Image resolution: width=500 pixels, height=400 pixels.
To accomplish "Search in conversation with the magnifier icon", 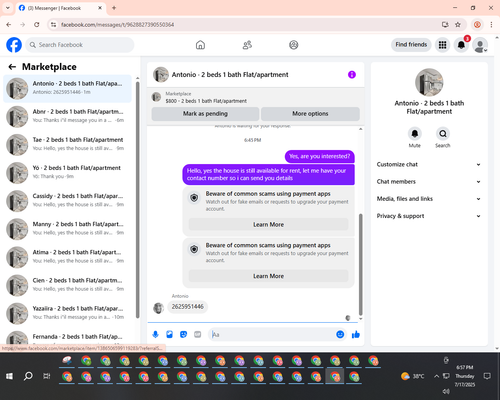I will point(443,134).
